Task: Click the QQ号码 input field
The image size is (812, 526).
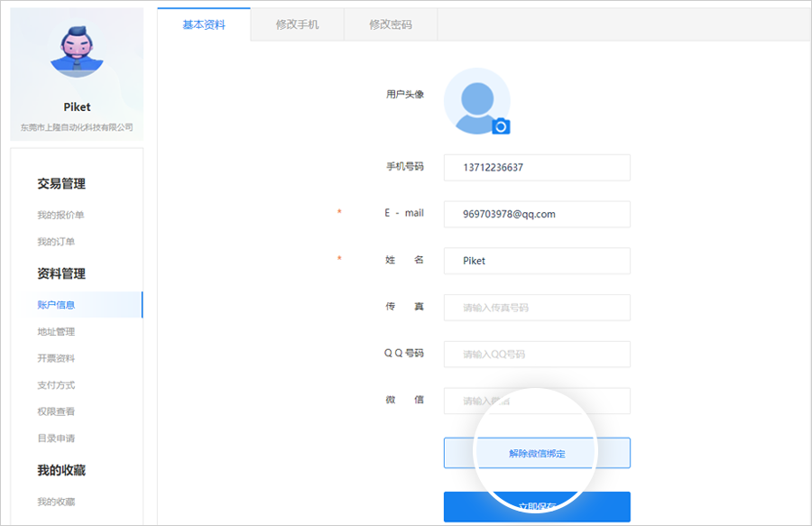Action: 537,355
